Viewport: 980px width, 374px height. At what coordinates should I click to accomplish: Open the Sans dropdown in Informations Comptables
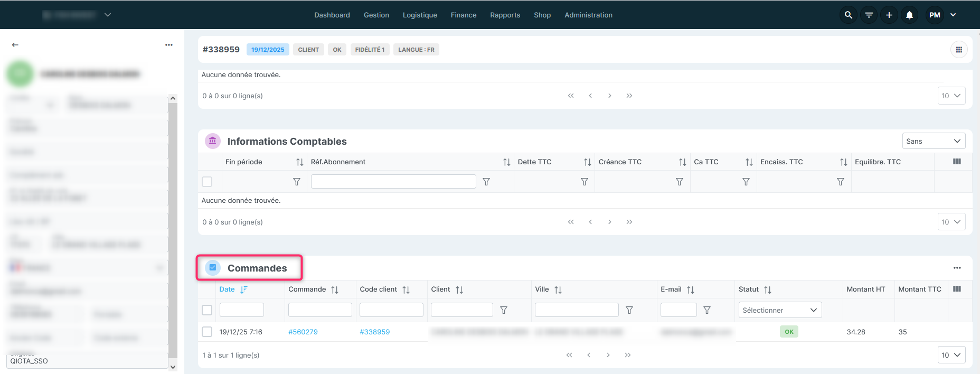pos(934,141)
